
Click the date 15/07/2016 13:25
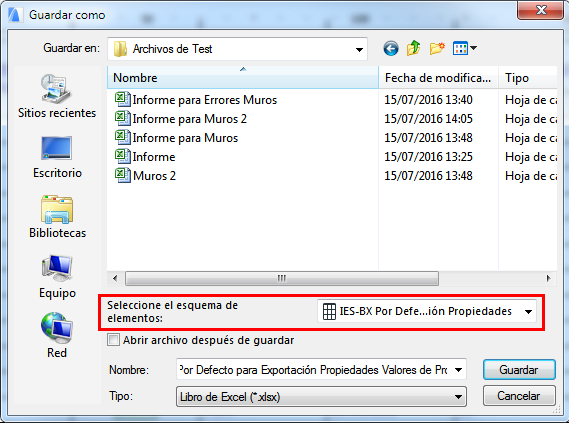tap(428, 157)
